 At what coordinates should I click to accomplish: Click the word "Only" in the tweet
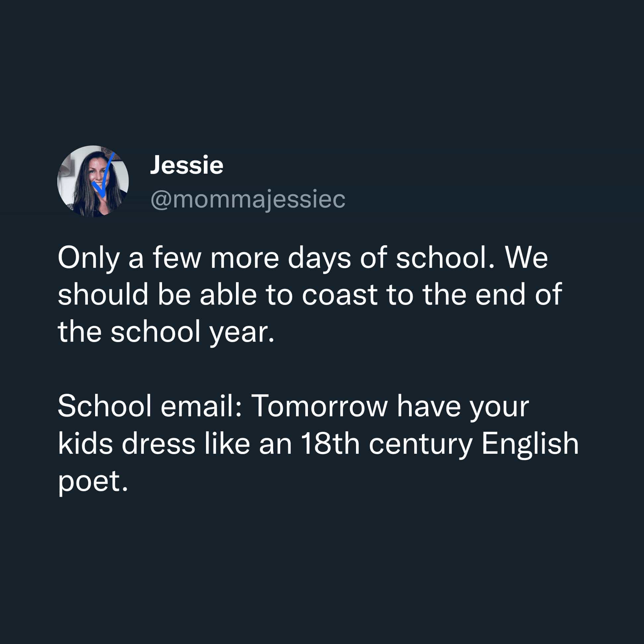88,258
